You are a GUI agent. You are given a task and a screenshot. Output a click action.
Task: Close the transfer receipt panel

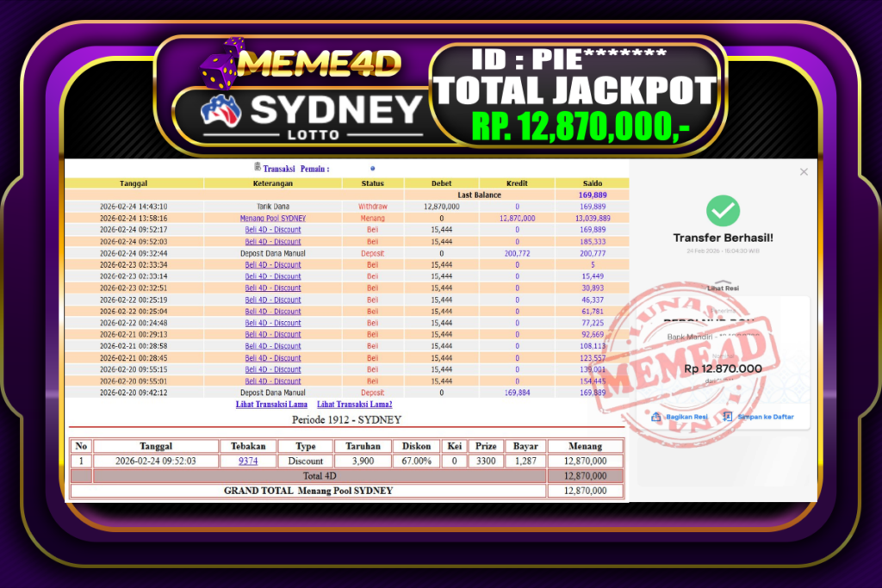(x=804, y=172)
